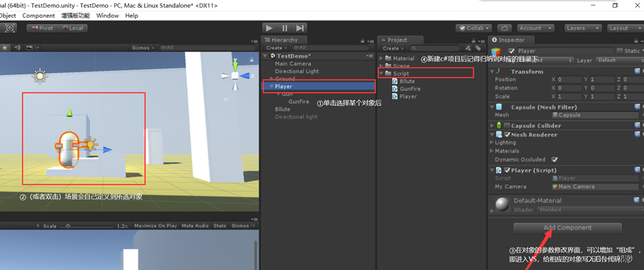Adjust the game view Scale slider

click(86, 226)
